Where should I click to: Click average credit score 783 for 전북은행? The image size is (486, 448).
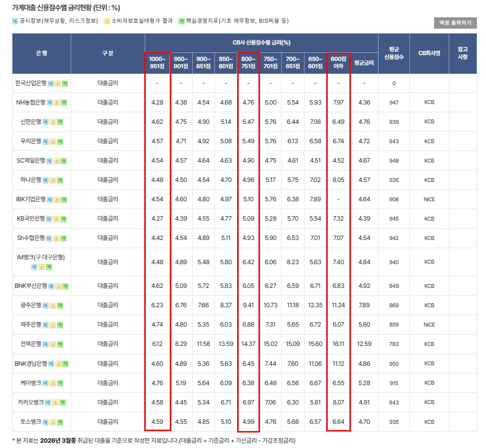394,344
